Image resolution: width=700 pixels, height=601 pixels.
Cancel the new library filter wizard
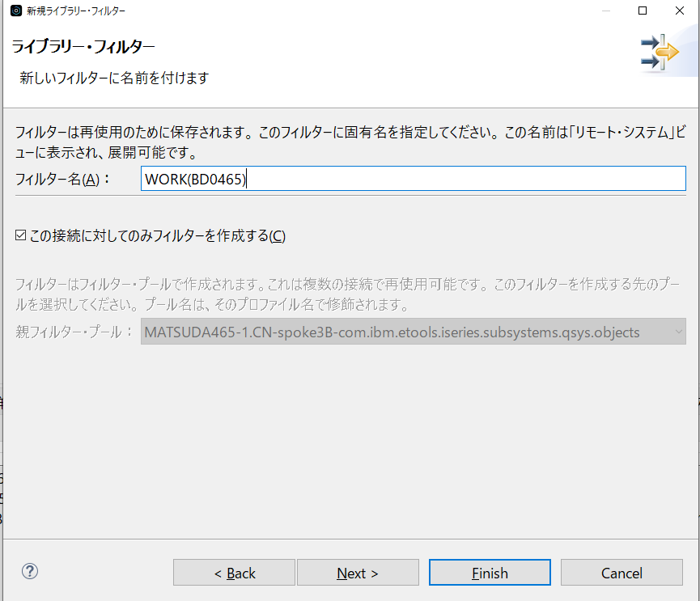point(622,573)
